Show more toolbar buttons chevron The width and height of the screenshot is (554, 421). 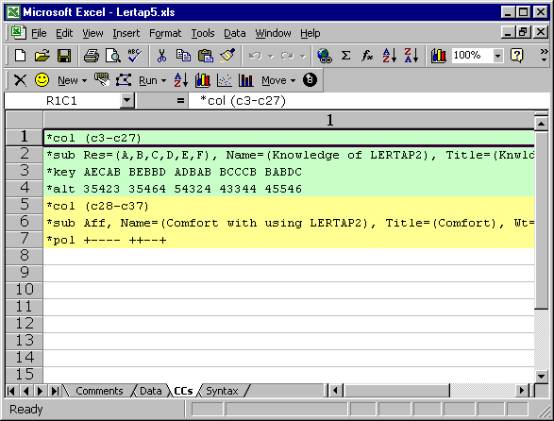[x=544, y=55]
